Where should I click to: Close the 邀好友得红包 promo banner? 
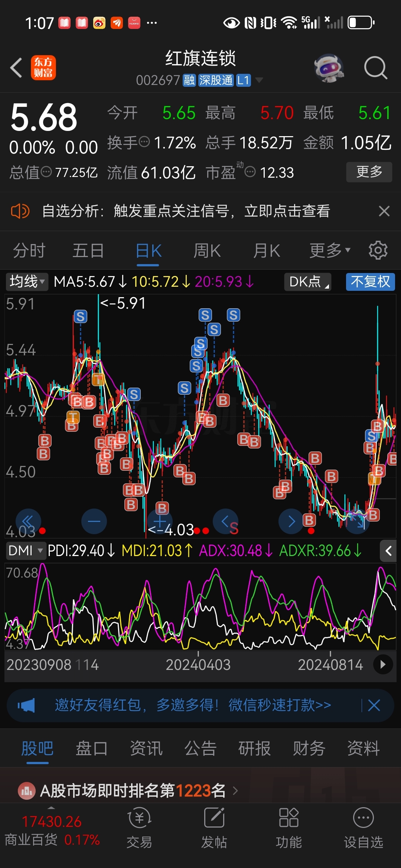374,705
